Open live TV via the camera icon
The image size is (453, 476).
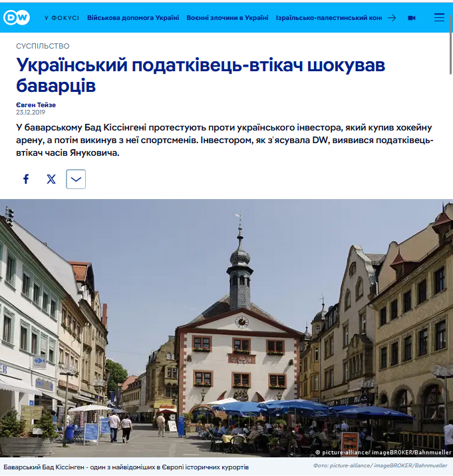pyautogui.click(x=412, y=18)
